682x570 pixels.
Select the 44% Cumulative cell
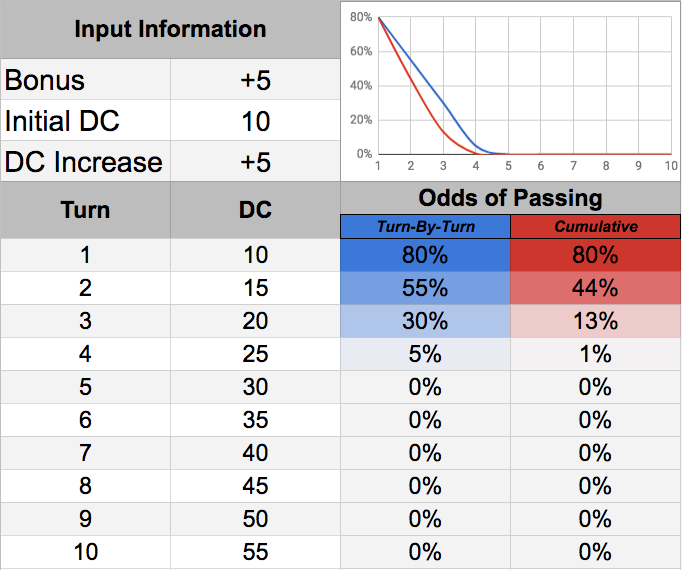tap(596, 288)
